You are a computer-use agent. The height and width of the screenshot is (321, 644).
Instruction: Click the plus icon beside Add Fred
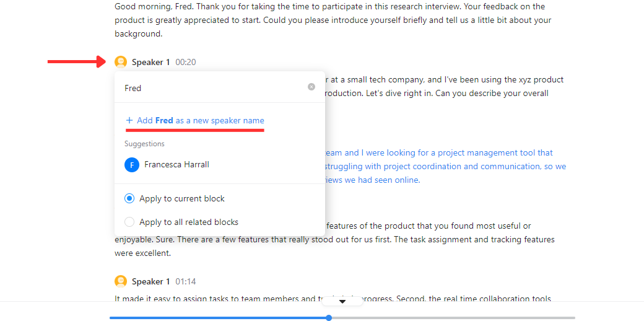(x=129, y=120)
